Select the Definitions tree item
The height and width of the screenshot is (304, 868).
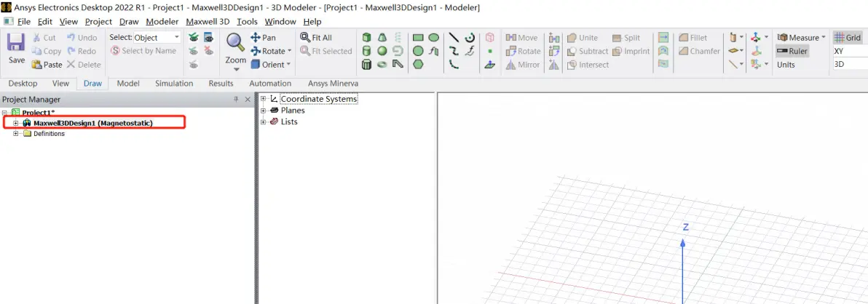pyautogui.click(x=49, y=134)
